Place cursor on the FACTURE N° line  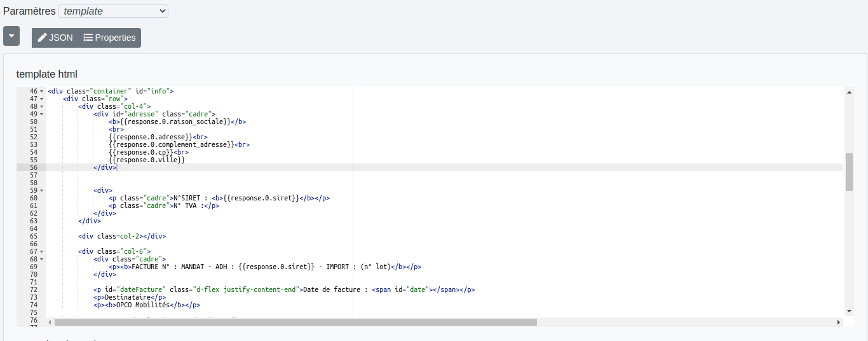tap(254, 267)
